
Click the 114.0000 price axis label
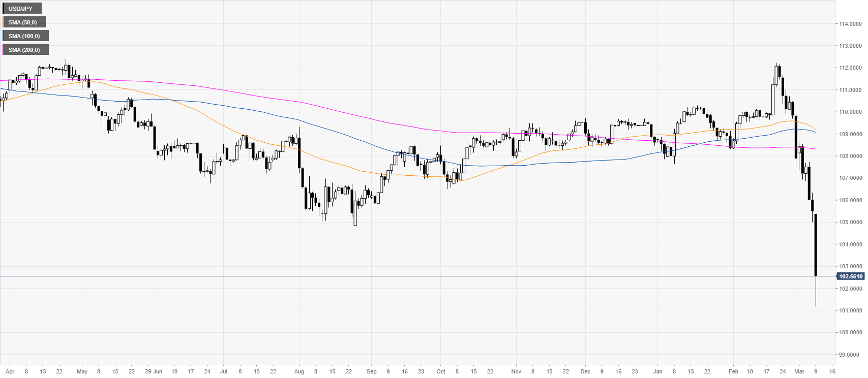click(850, 24)
